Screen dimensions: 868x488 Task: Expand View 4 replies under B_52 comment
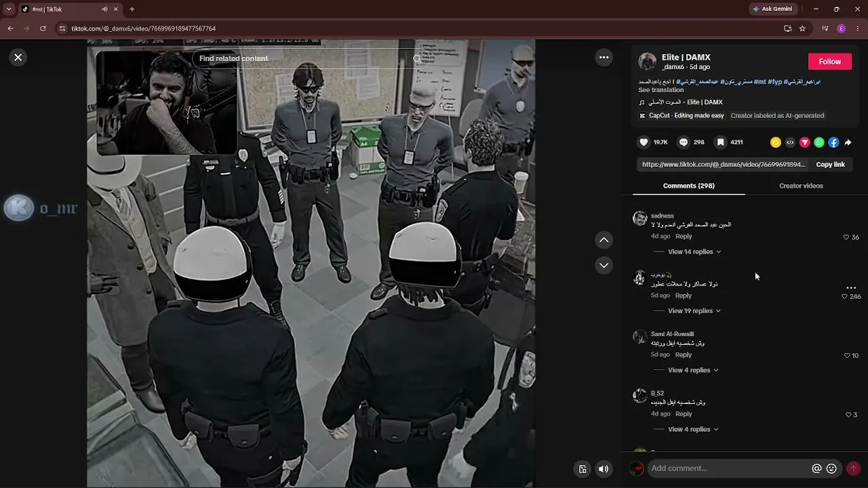click(692, 430)
